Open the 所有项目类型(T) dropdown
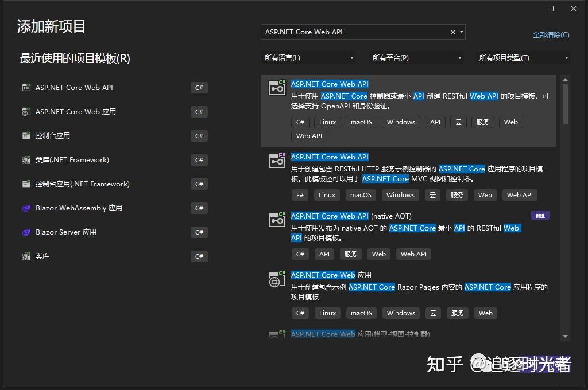The height and width of the screenshot is (390, 588). coord(523,57)
